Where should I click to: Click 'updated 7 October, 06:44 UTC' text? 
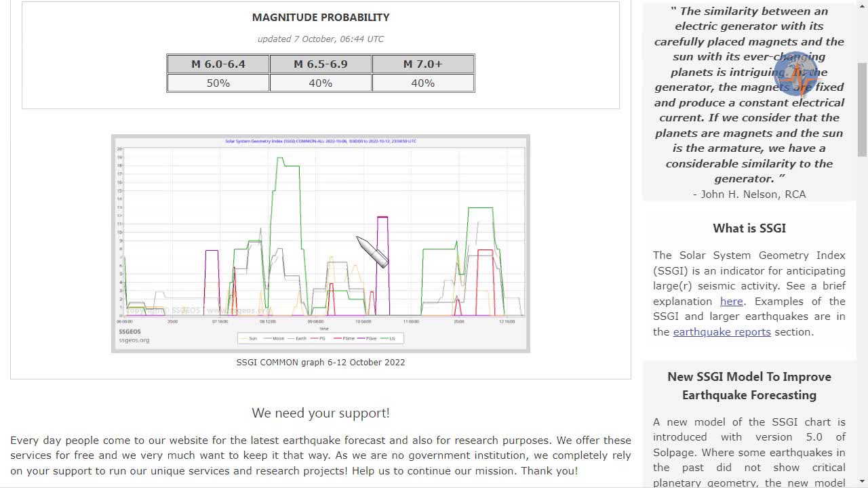[x=321, y=39]
